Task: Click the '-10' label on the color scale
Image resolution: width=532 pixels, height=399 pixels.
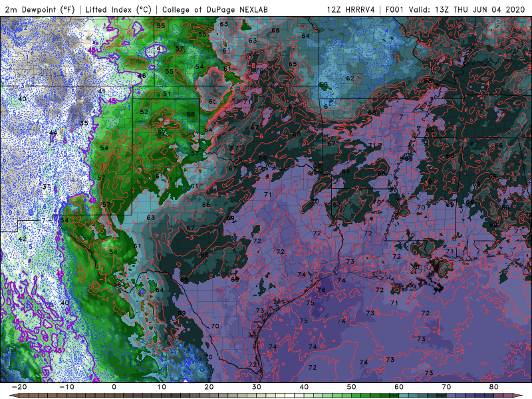Action: click(x=66, y=387)
